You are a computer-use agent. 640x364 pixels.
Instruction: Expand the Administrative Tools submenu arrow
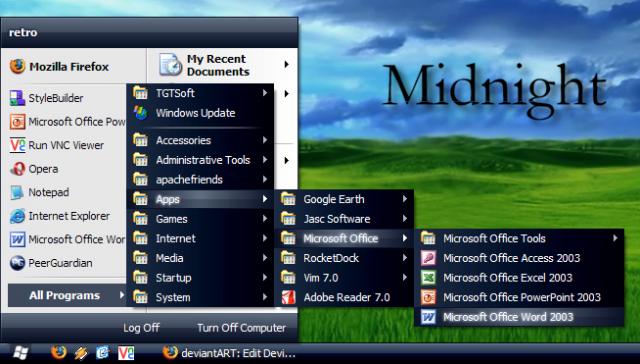(265, 160)
